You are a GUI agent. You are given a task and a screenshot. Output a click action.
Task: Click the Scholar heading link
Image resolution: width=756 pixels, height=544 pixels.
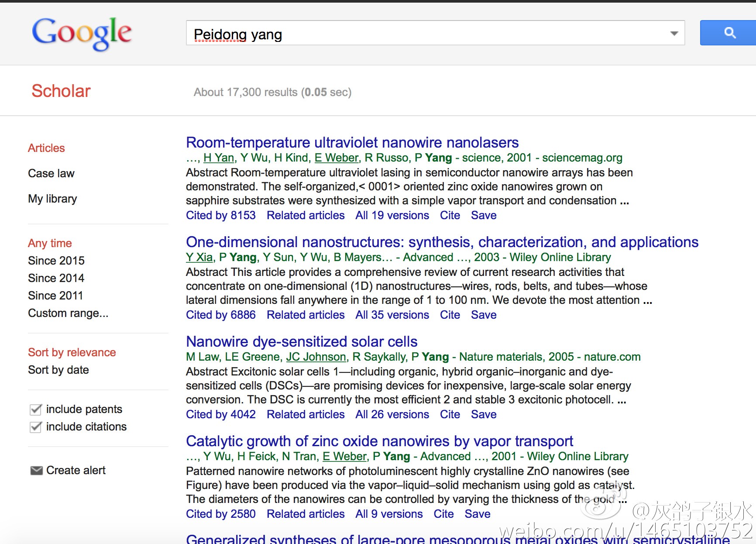pos(61,91)
